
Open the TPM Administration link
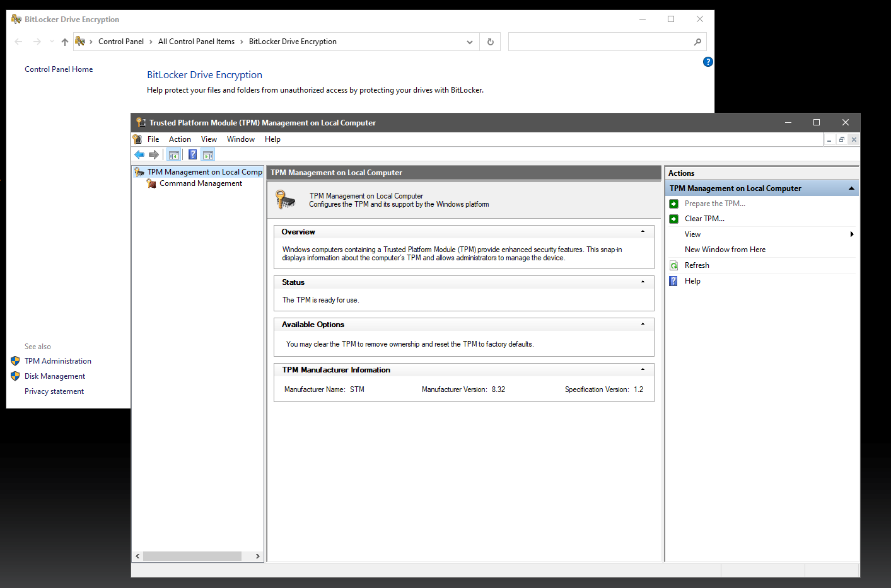point(58,361)
